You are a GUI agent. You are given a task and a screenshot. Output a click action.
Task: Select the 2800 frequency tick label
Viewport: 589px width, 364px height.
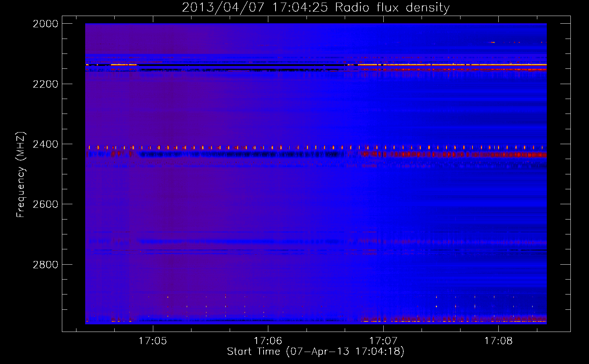click(46, 265)
